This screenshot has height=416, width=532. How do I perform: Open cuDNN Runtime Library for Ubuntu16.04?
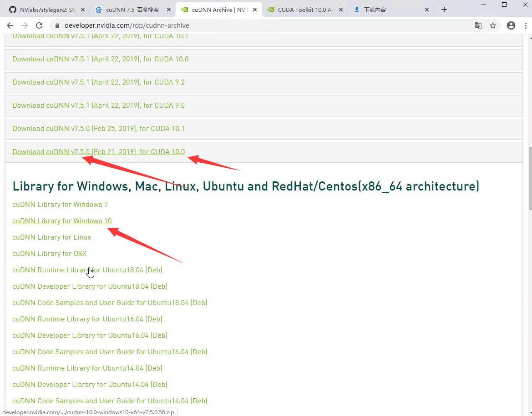click(x=87, y=319)
